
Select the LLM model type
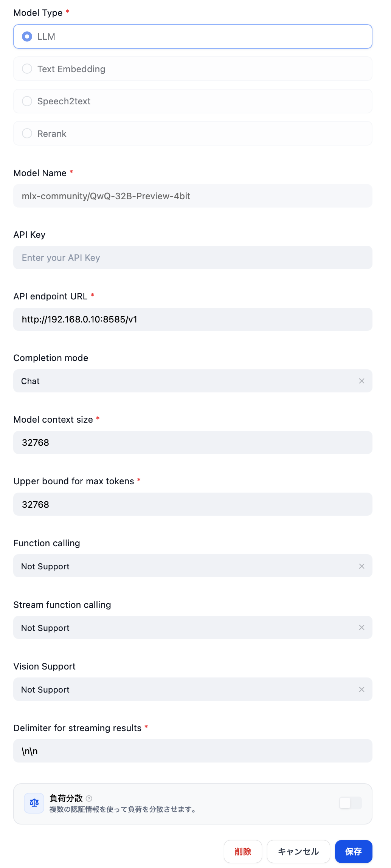[x=27, y=37]
